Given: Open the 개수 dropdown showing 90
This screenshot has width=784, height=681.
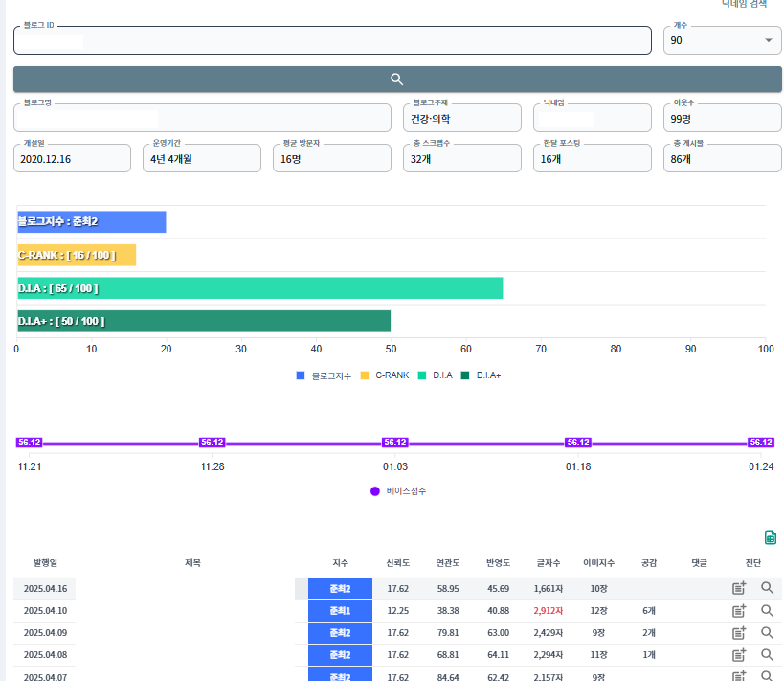Looking at the screenshot, I should [x=722, y=40].
